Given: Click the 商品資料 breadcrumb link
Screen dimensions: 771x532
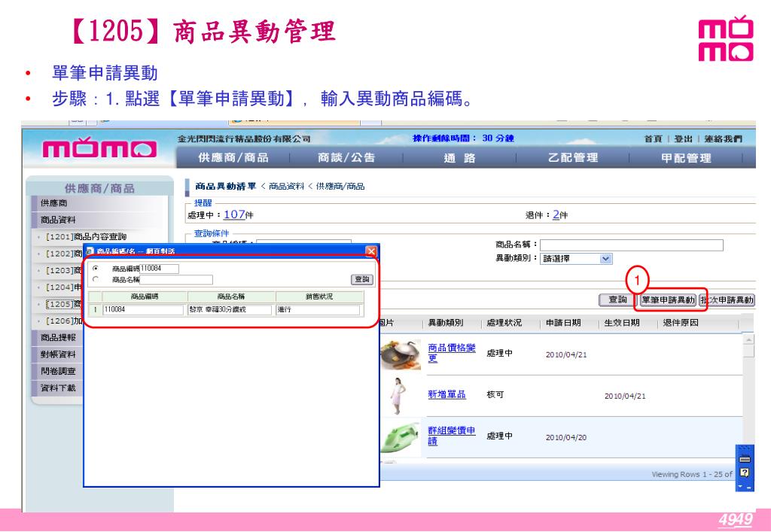Looking at the screenshot, I should [287, 186].
